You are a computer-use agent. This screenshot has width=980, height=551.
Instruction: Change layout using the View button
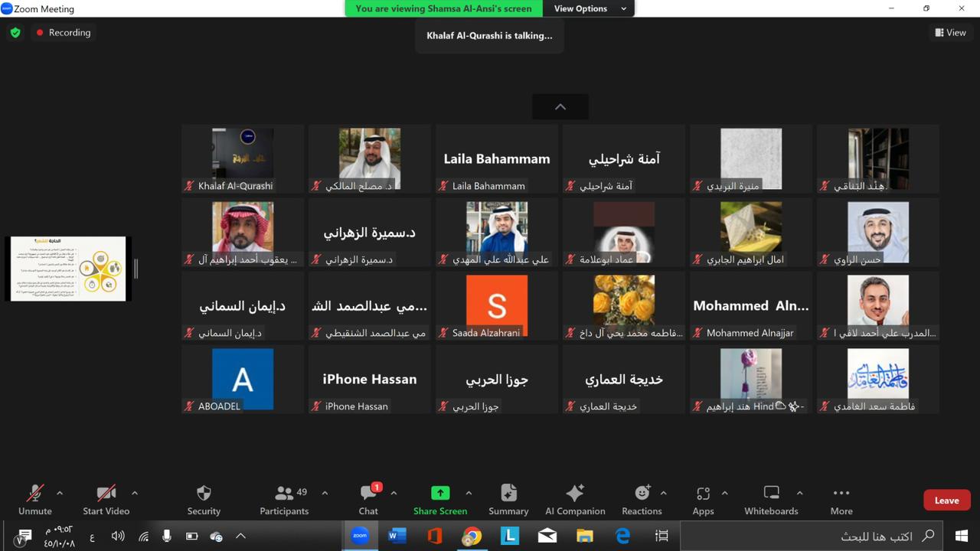(x=950, y=33)
